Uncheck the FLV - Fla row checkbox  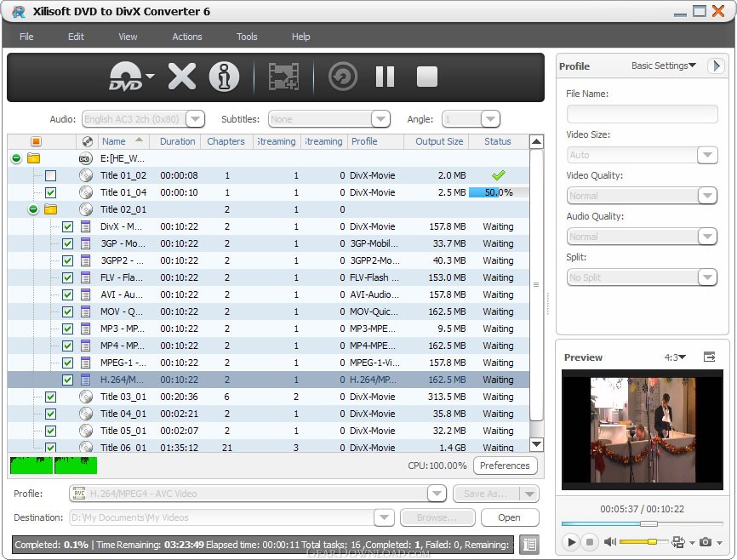pyautogui.click(x=68, y=278)
